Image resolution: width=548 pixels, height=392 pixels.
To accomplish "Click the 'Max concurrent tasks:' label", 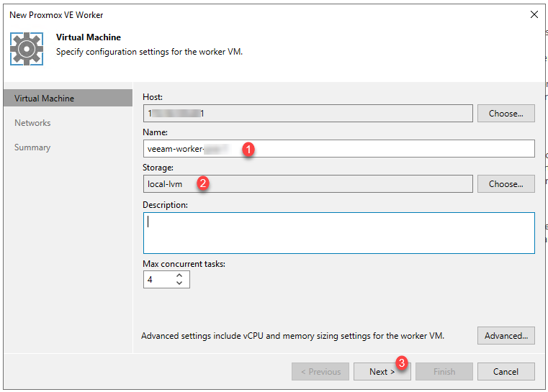I will [x=184, y=264].
